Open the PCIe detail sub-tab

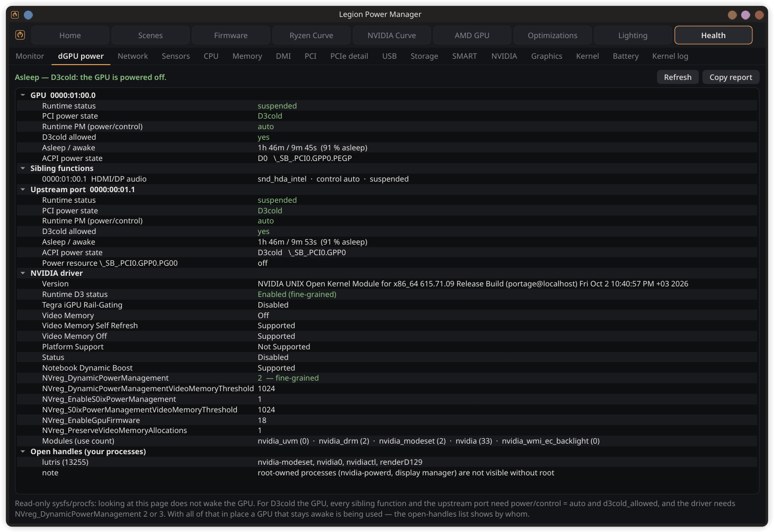coord(349,56)
